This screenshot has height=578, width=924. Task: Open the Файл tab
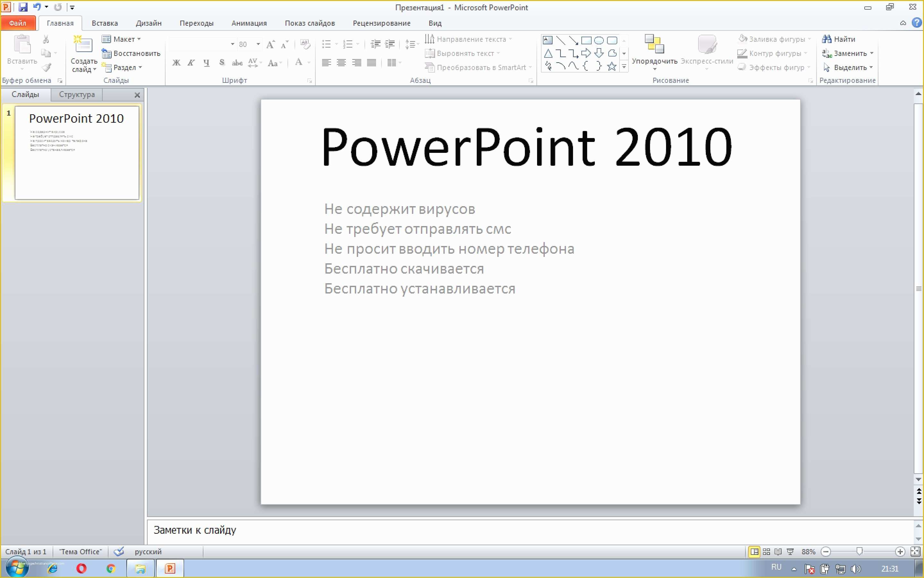click(18, 23)
